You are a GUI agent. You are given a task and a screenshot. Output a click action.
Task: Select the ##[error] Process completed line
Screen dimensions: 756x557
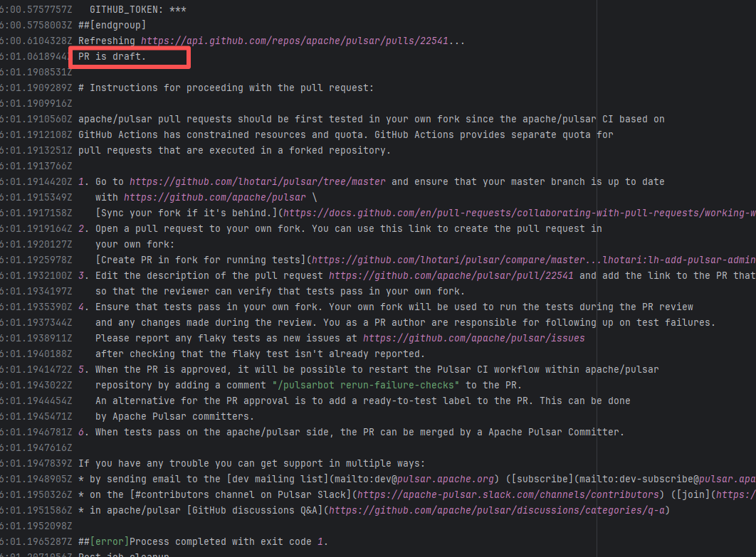tap(203, 541)
